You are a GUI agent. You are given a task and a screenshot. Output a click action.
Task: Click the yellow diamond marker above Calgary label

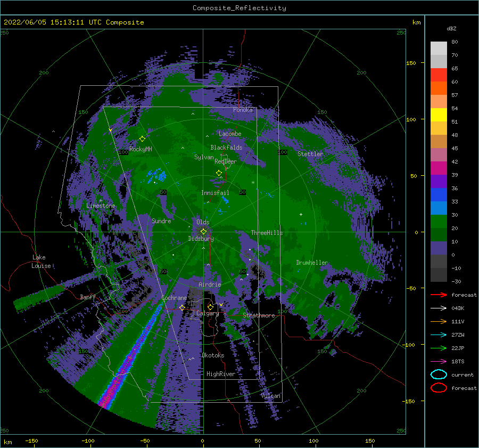(210, 307)
